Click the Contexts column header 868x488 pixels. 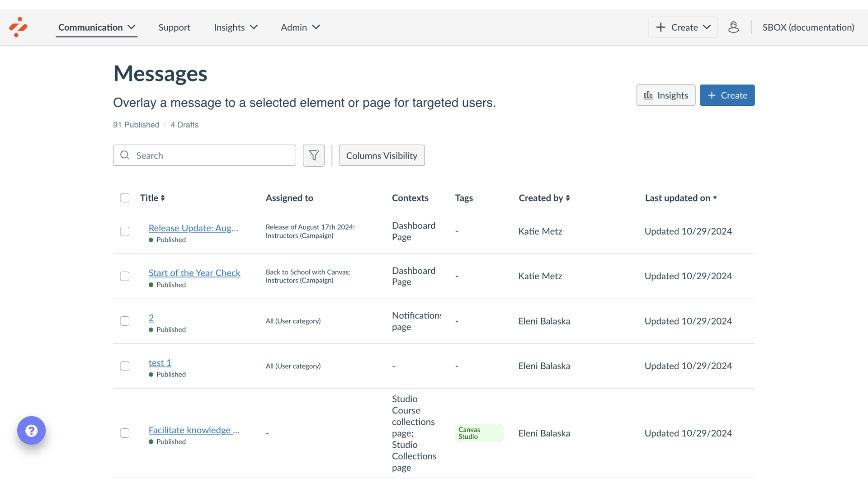(410, 198)
